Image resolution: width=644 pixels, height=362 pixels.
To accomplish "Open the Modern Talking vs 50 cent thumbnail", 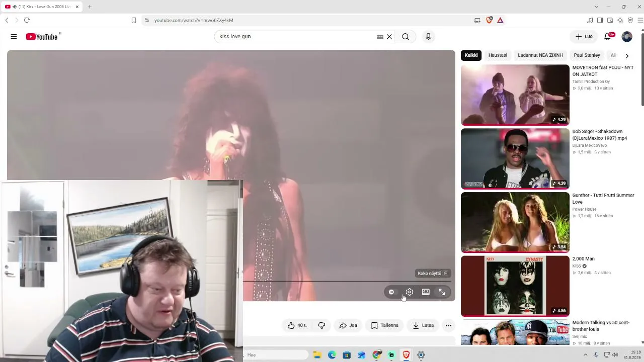I will pyautogui.click(x=515, y=332).
